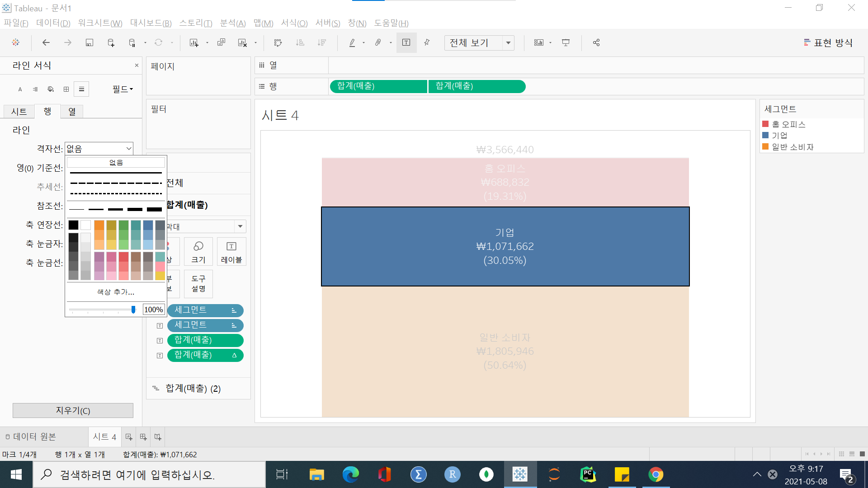Toggle Show Me (표현 방식) panel
The height and width of the screenshot is (488, 868).
point(828,42)
